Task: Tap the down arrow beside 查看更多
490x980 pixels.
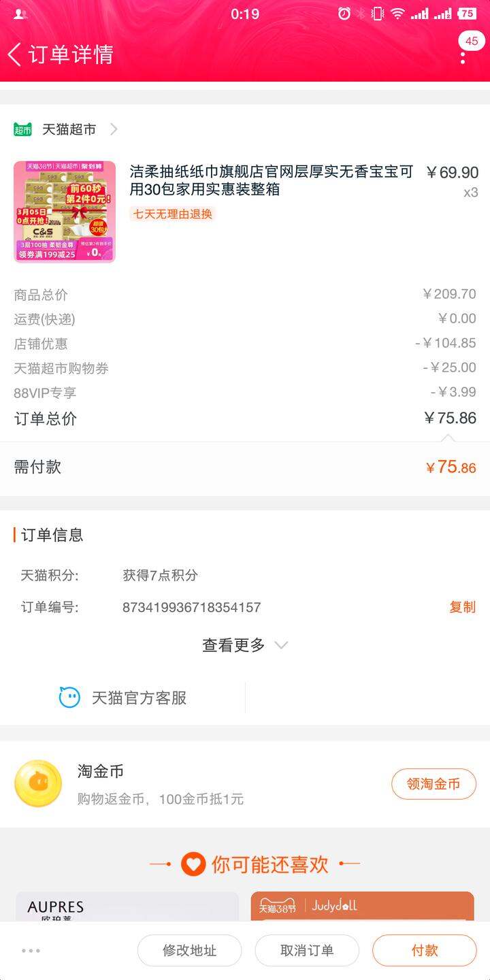Action: 281,645
